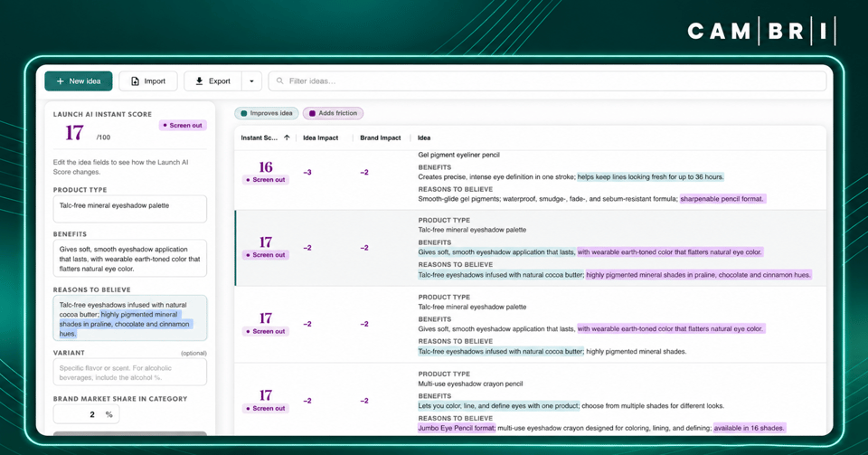The height and width of the screenshot is (455, 868).
Task: Click the Idea column header
Action: click(x=424, y=137)
